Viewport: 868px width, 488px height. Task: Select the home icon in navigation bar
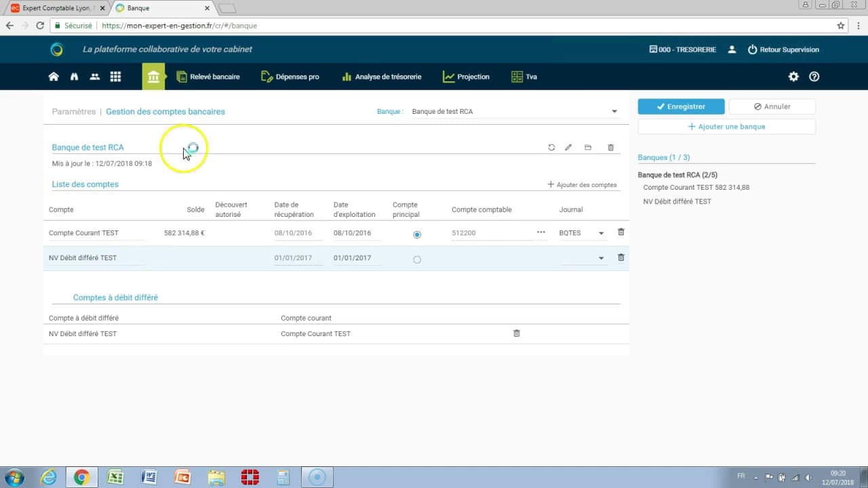click(54, 77)
